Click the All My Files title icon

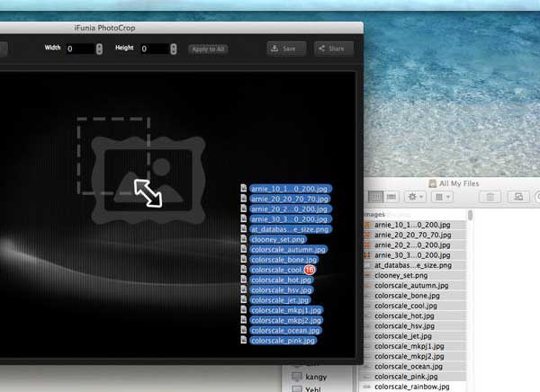pyautogui.click(x=433, y=183)
